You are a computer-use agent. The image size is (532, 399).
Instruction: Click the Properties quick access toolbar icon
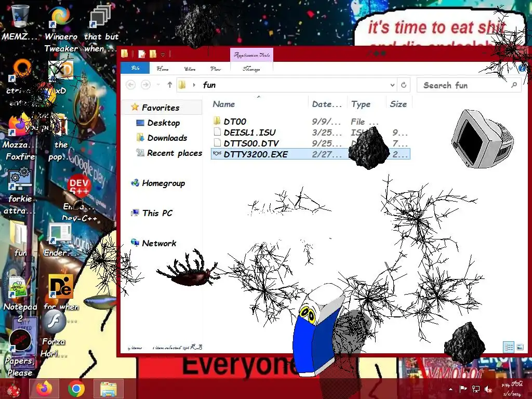(x=142, y=54)
